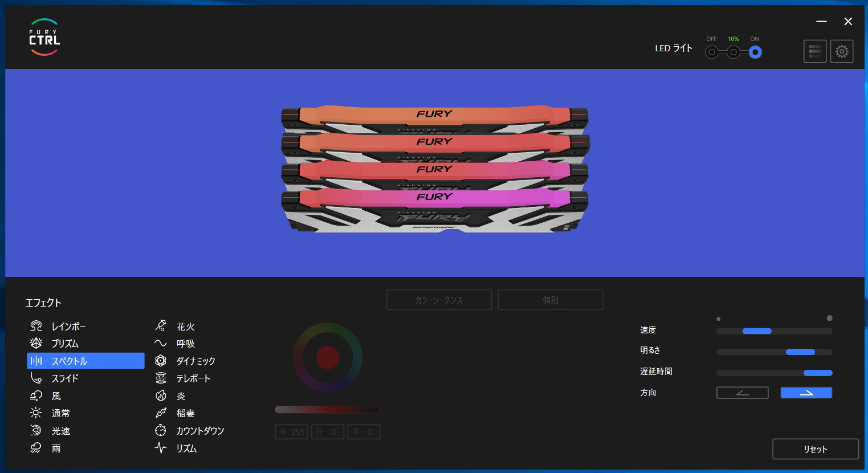Click the fireworks icon beside 花火
Image resolution: width=868 pixels, height=473 pixels.
tap(161, 326)
